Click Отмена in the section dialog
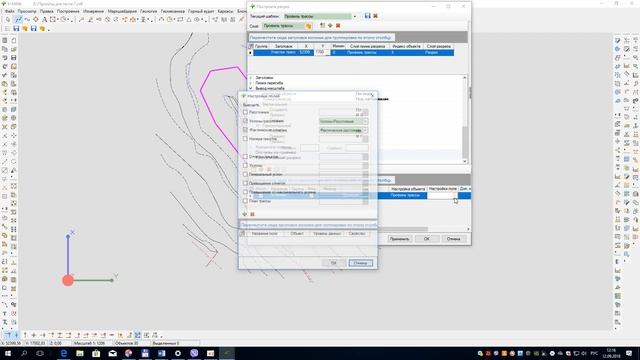The image size is (640, 360). click(453, 239)
